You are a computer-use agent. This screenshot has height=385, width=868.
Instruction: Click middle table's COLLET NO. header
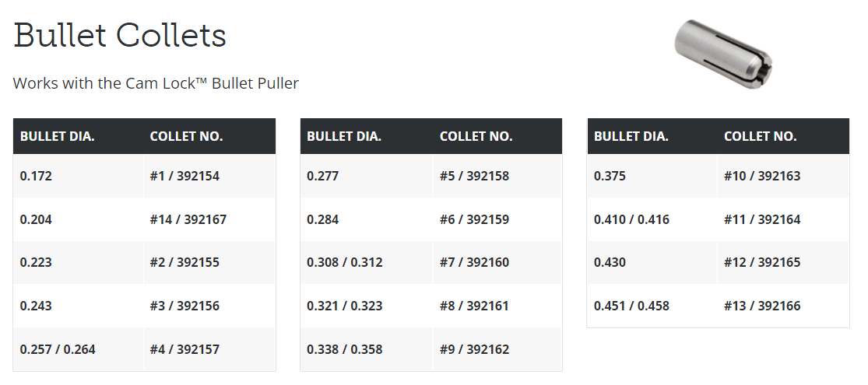(476, 137)
